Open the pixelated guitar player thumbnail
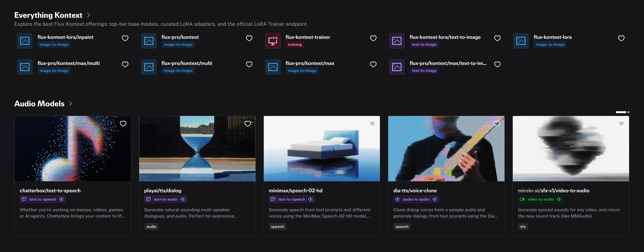Image resolution: width=644 pixels, height=252 pixels. (x=446, y=149)
